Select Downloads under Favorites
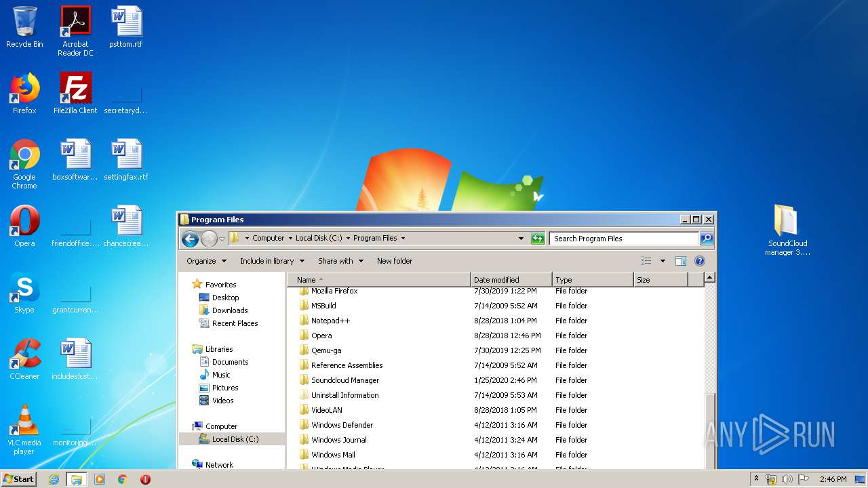Viewport: 868px width, 488px height. coord(230,310)
